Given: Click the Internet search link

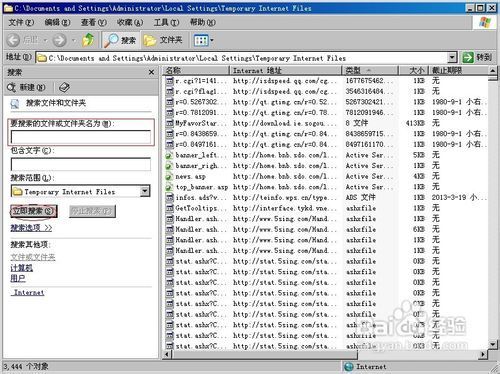Looking at the screenshot, I should 29,292.
